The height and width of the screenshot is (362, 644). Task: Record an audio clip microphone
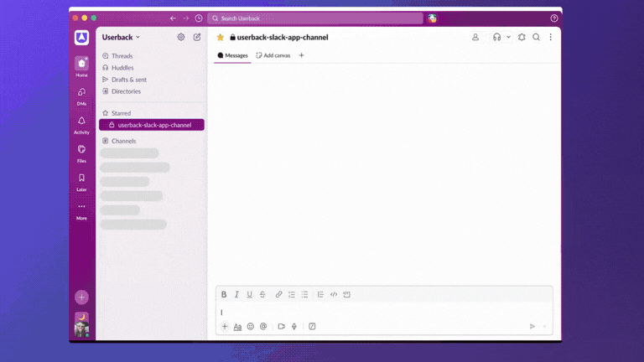click(x=294, y=326)
